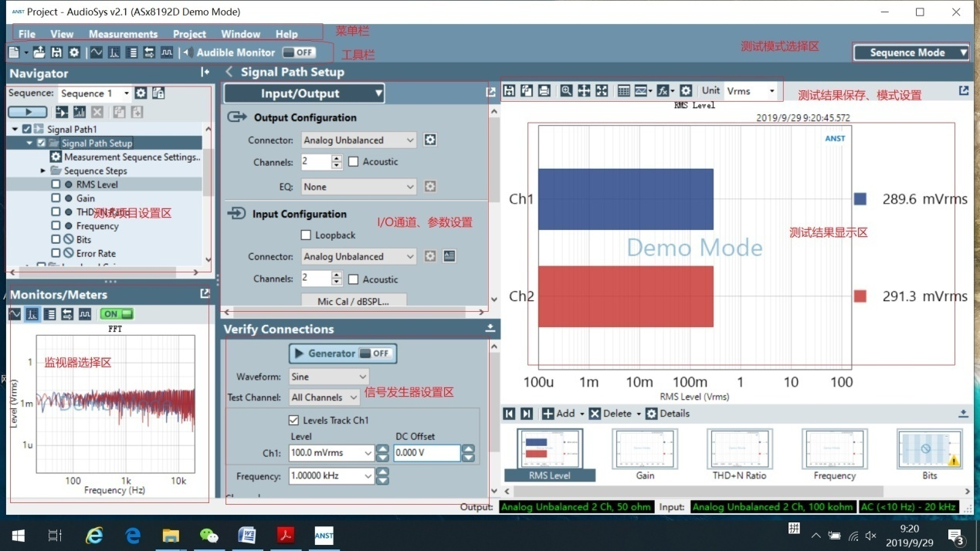Open the Input/Output panel selector
Image resolution: width=980 pixels, height=551 pixels.
pos(304,93)
